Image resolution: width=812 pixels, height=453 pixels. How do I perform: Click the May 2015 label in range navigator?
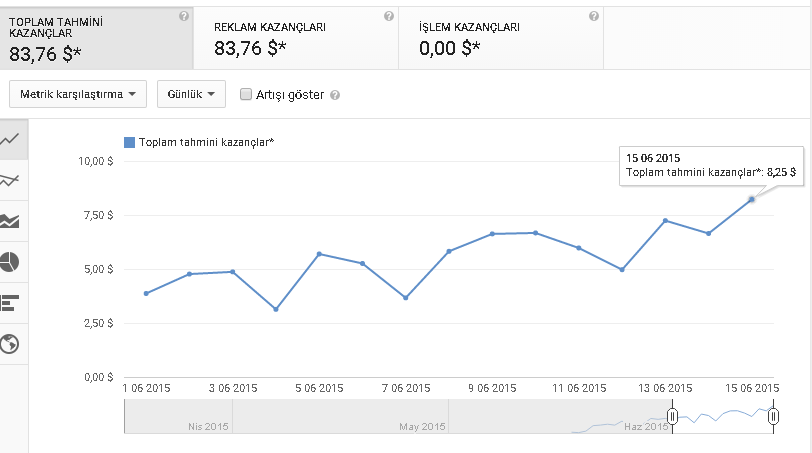(422, 427)
